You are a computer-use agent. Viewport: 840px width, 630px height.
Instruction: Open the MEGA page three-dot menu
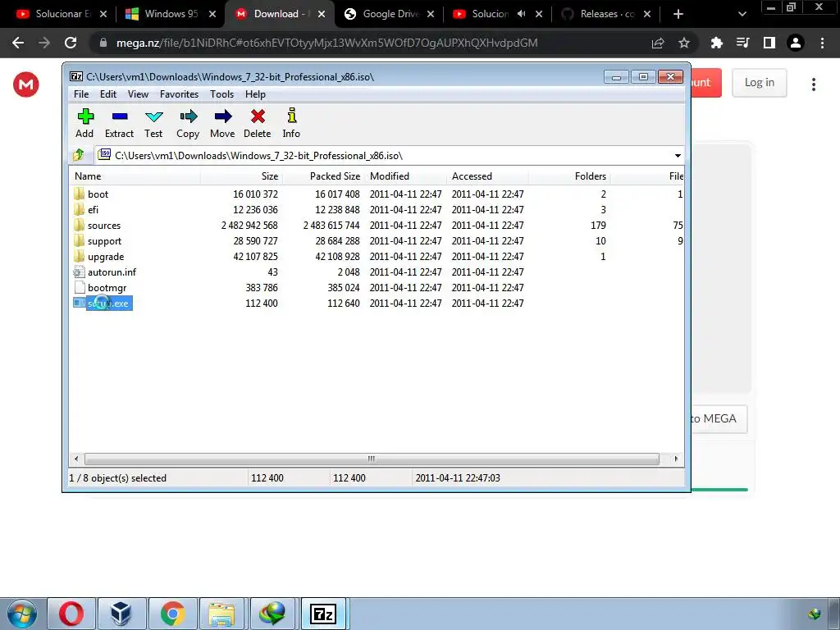(813, 84)
